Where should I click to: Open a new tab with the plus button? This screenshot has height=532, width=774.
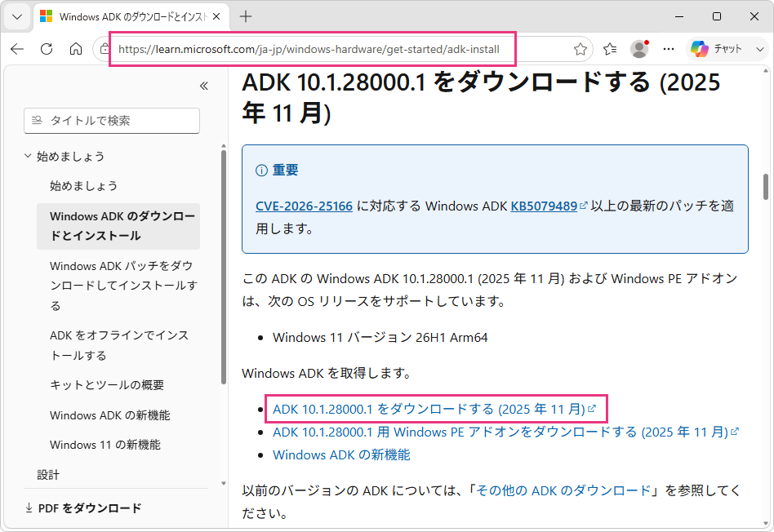245,17
